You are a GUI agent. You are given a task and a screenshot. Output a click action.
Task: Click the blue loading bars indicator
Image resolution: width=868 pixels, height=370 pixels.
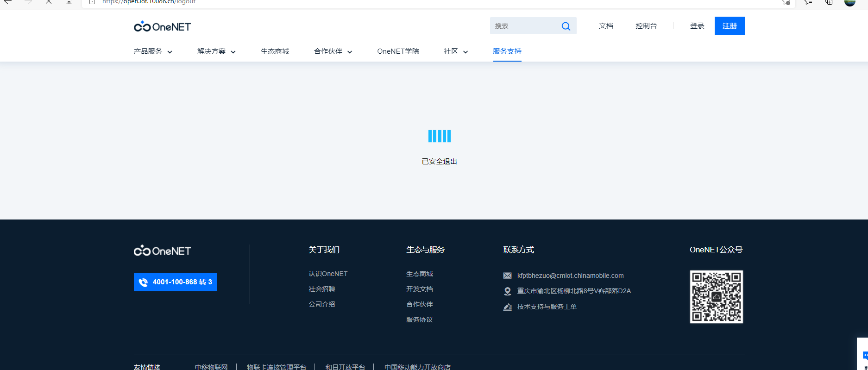click(440, 136)
